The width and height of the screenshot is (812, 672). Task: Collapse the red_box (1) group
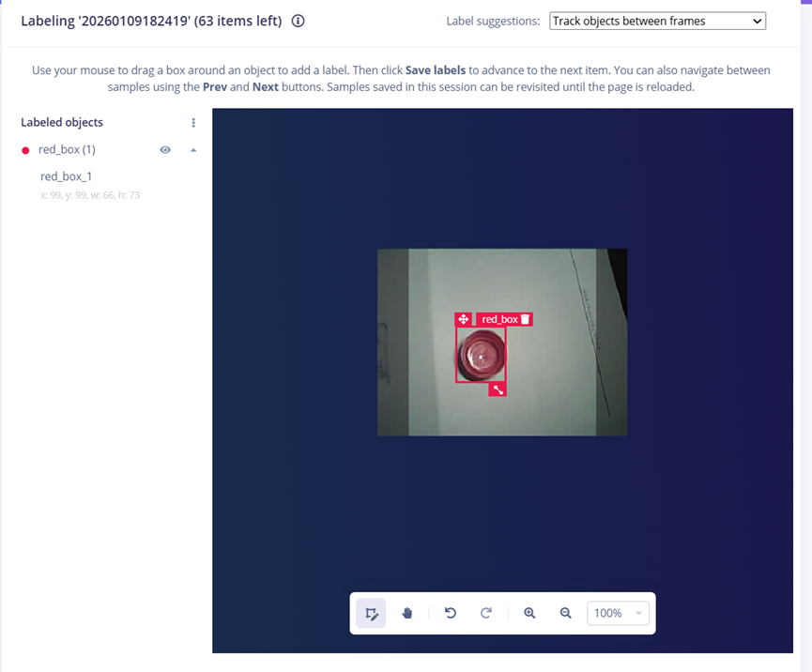click(193, 149)
